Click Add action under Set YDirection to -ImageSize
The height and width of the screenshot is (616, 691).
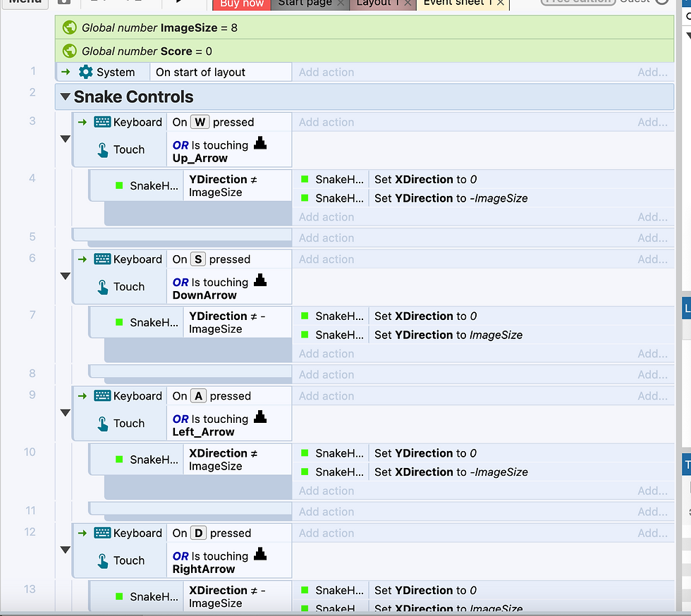coord(326,217)
